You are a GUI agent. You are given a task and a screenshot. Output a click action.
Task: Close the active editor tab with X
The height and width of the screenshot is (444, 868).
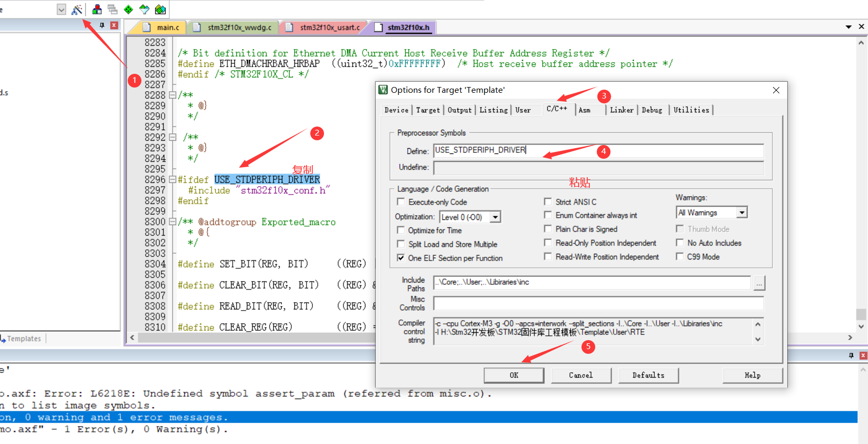(x=861, y=26)
